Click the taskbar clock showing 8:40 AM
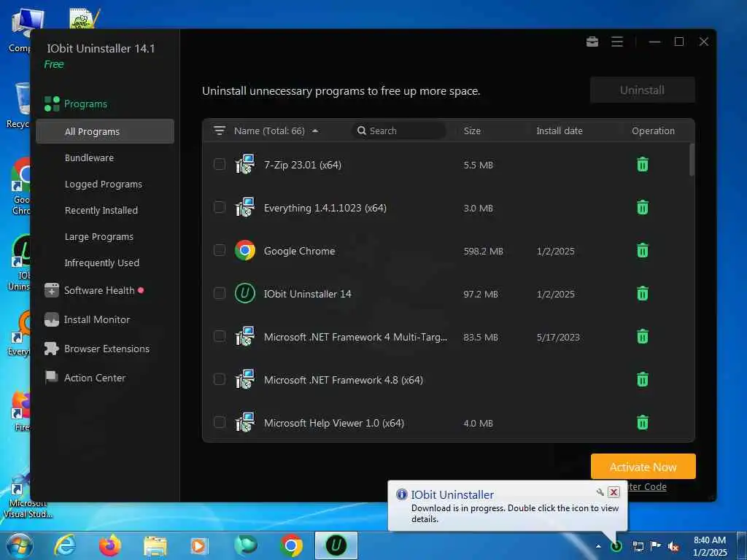Image resolution: width=747 pixels, height=560 pixels. click(710, 546)
